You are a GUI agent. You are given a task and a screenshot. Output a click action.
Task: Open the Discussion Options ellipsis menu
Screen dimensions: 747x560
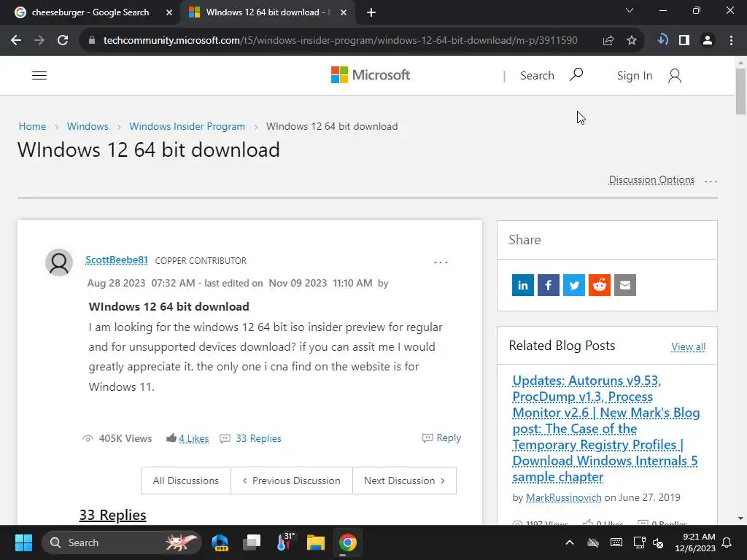click(711, 181)
